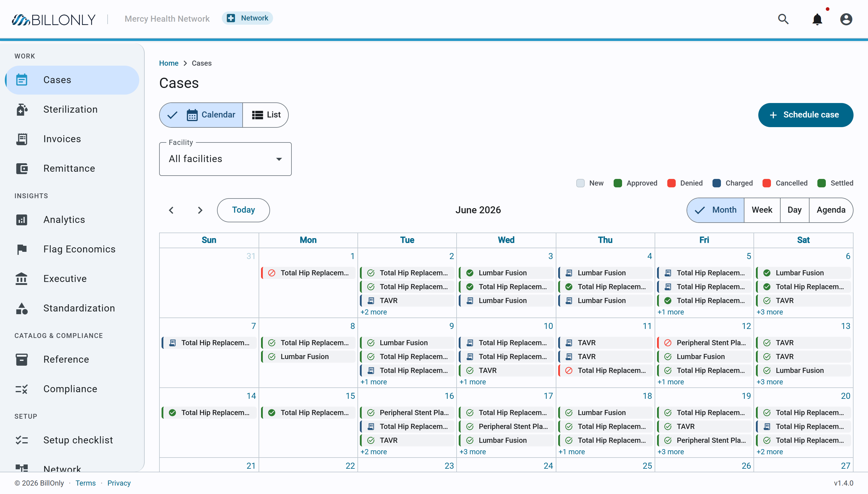Viewport: 868px width, 494px height.
Task: Select the Day view toggle
Action: coord(795,210)
